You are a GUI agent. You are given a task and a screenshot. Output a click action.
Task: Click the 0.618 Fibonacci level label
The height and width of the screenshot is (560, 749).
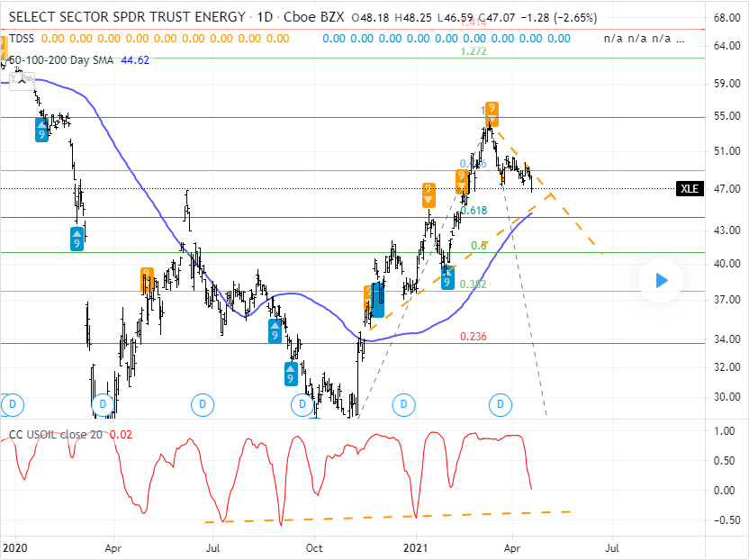[474, 211]
